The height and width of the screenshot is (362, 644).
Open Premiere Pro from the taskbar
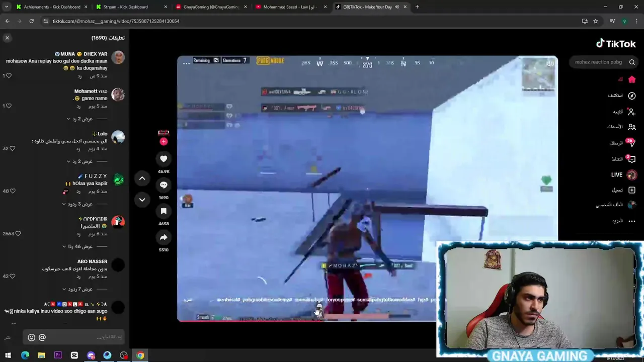[58, 355]
